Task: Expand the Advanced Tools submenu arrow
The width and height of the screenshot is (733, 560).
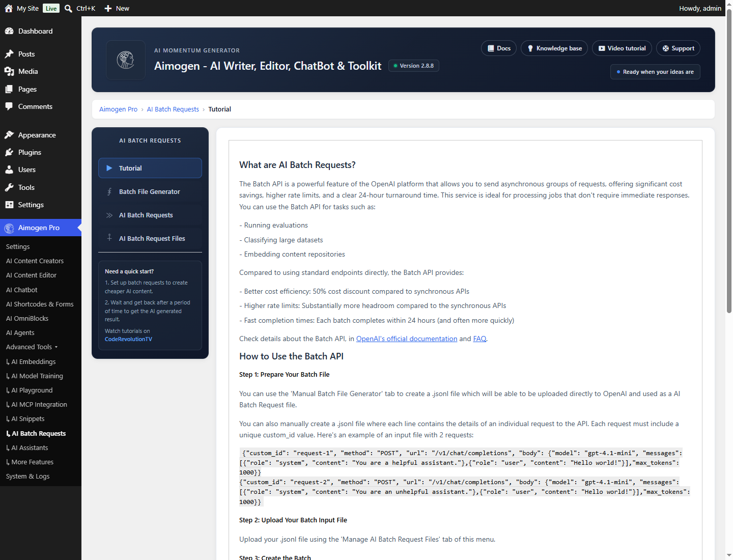Action: click(56, 347)
